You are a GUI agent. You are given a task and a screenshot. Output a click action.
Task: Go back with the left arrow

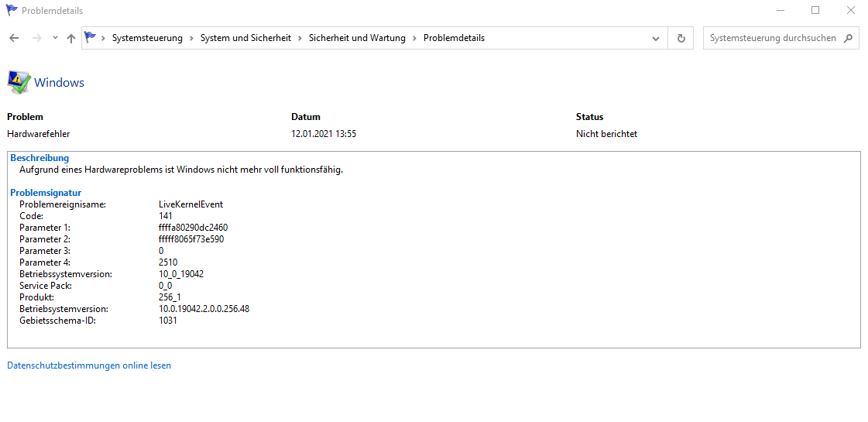click(15, 38)
